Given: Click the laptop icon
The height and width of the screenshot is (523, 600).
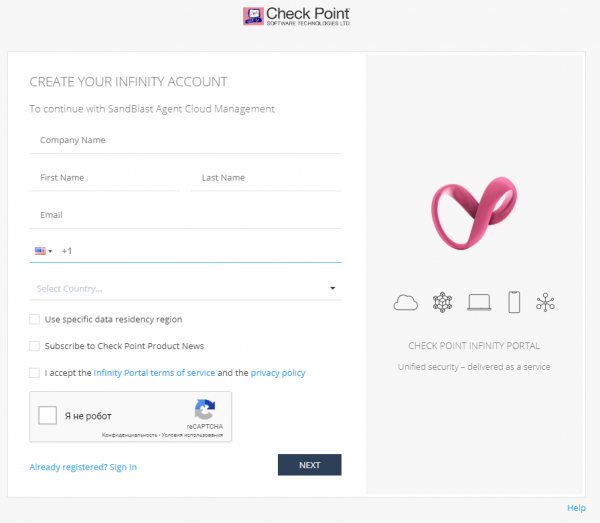Looking at the screenshot, I should tap(479, 302).
